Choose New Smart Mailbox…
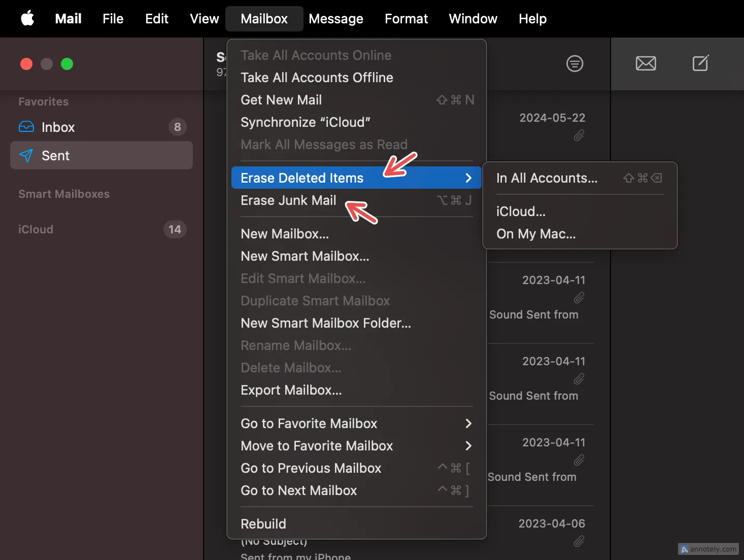 (356, 256)
